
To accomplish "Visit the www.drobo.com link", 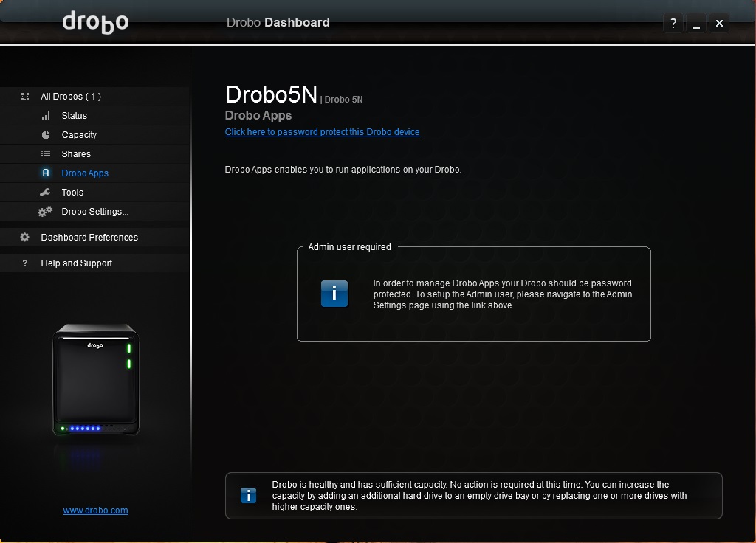I will [95, 511].
